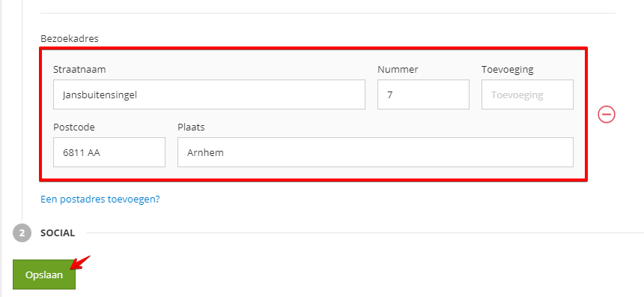Viewport: 644px width, 297px height.
Task: Focus the Straatnaam field containing Jansbuitensingel
Action: (209, 94)
